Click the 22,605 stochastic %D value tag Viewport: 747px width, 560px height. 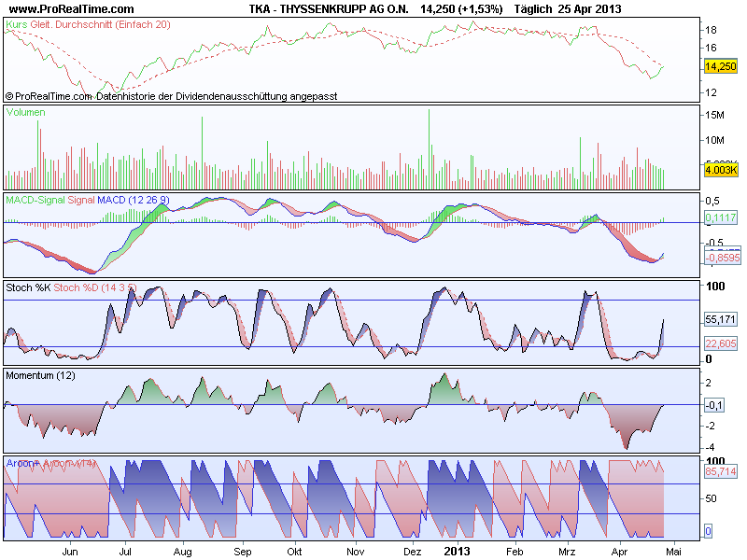pyautogui.click(x=720, y=343)
